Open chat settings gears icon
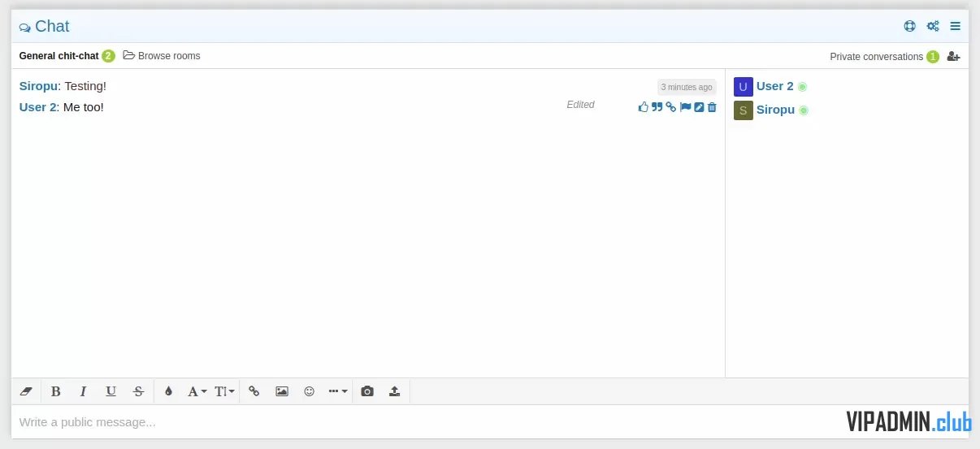980x449 pixels. [933, 26]
